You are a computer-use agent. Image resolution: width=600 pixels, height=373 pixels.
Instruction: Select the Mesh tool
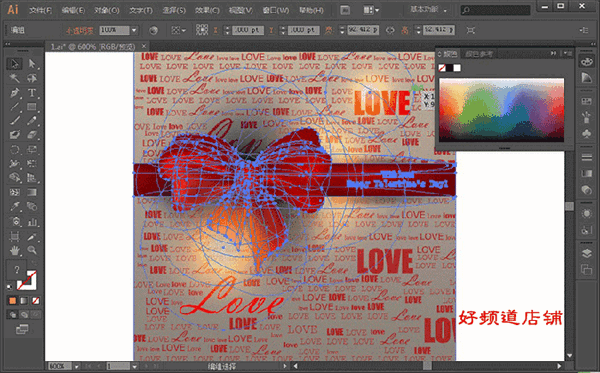point(14,192)
